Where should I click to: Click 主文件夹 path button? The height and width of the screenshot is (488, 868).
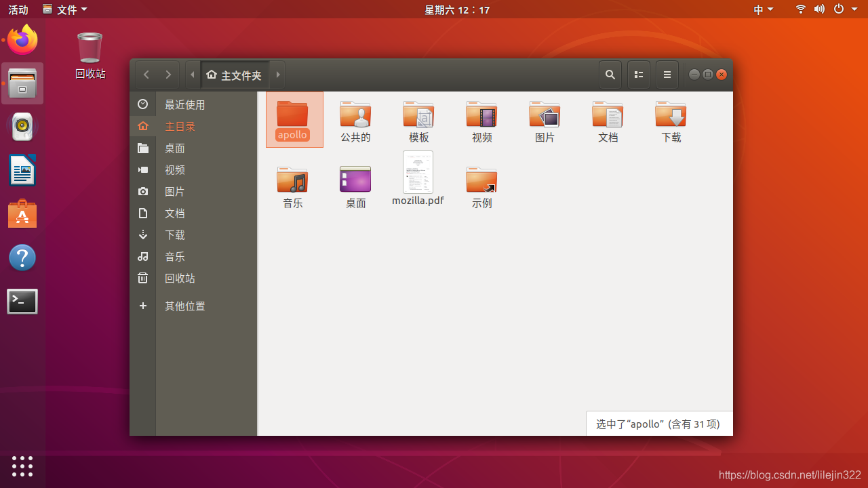(235, 75)
